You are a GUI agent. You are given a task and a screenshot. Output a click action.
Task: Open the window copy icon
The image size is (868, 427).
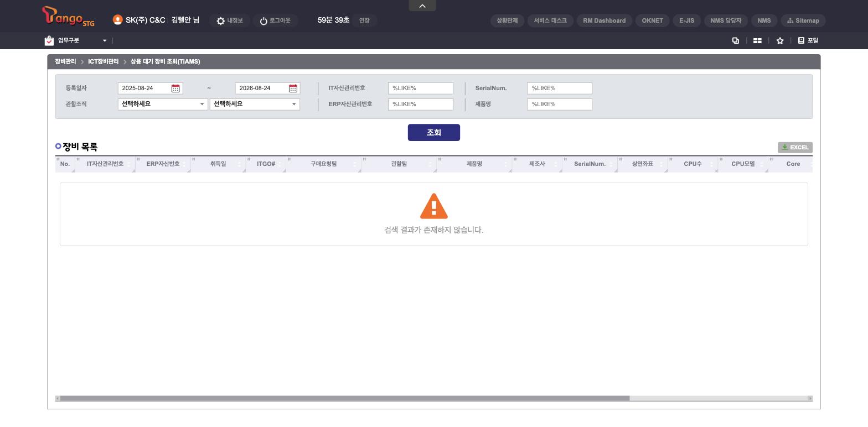click(736, 40)
